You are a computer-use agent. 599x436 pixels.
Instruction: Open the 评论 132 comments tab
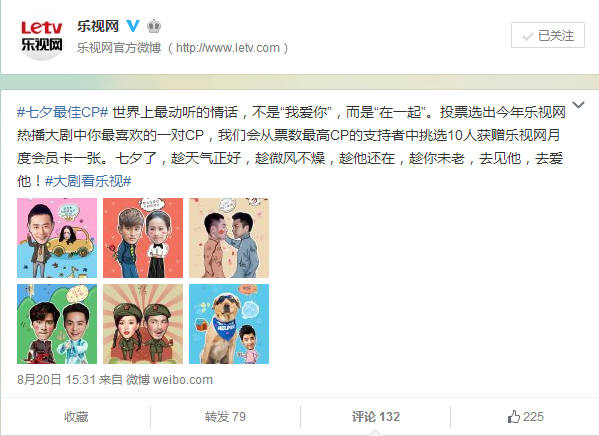pyautogui.click(x=376, y=417)
